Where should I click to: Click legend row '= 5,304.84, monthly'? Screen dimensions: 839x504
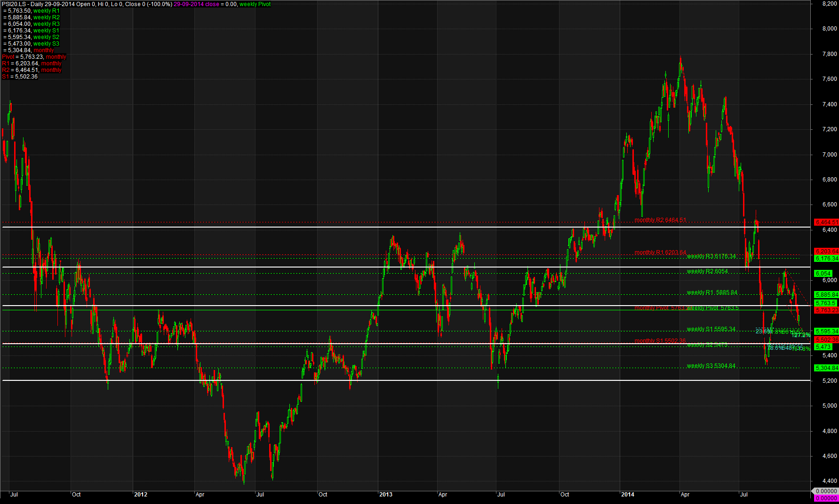(29, 50)
